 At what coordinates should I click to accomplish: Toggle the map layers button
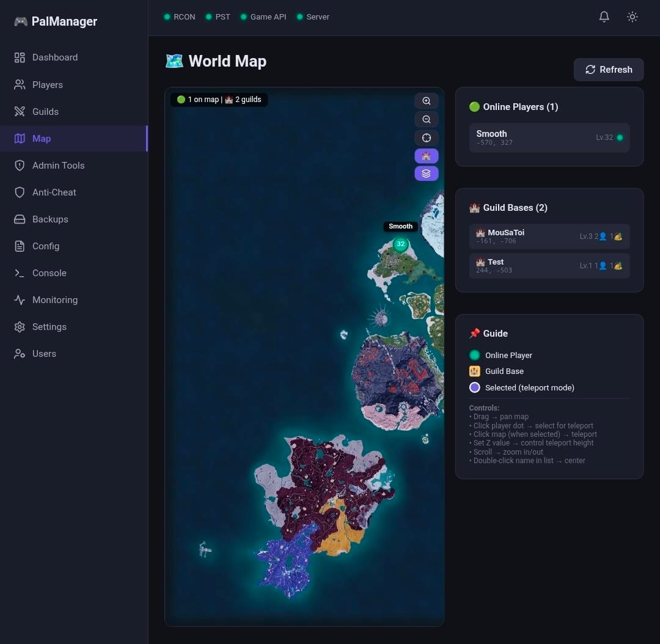[x=427, y=174]
